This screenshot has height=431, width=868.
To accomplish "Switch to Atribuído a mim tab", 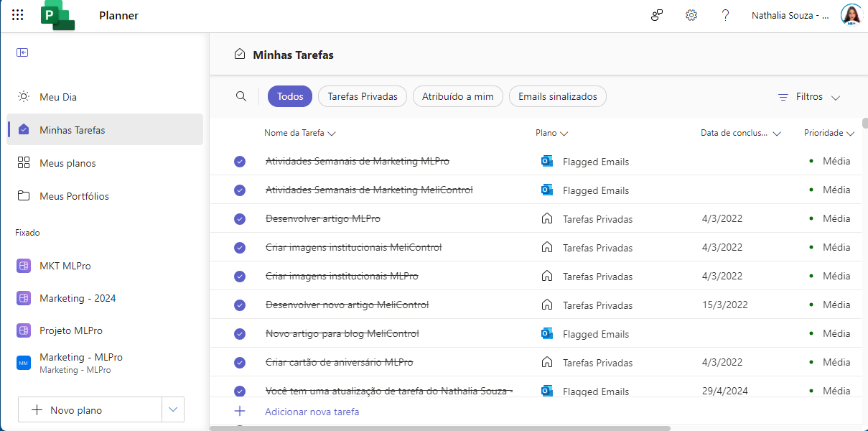I will click(x=458, y=96).
